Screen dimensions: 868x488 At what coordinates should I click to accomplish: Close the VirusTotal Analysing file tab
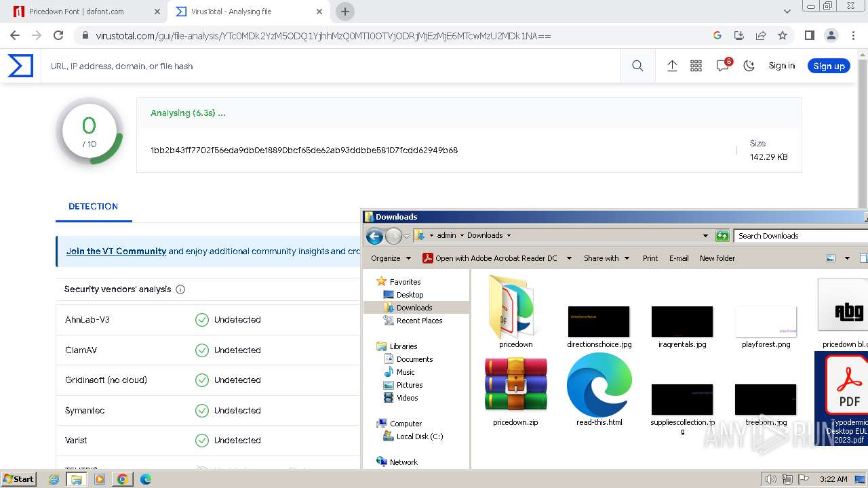pyautogui.click(x=319, y=12)
